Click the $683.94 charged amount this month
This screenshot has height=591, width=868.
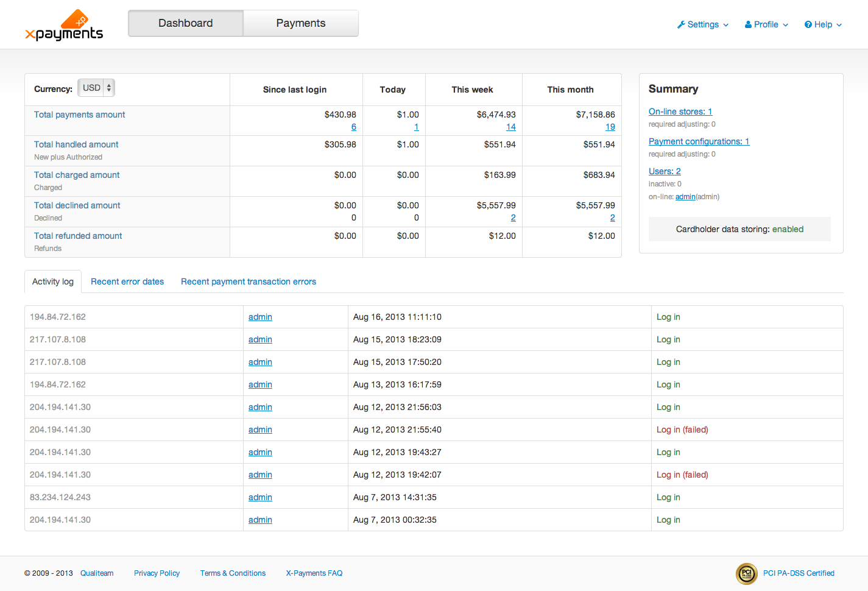[599, 175]
